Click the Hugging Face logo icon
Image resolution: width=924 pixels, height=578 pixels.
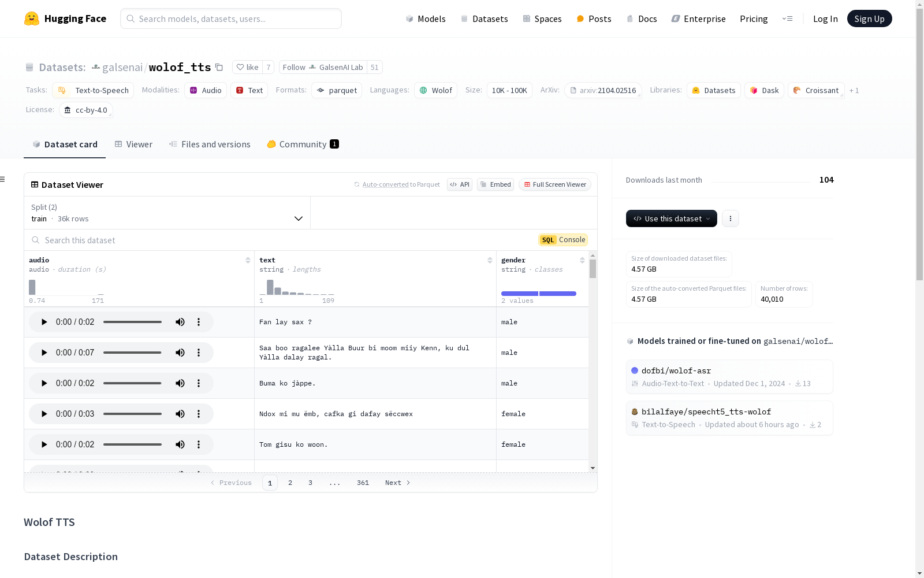click(32, 18)
